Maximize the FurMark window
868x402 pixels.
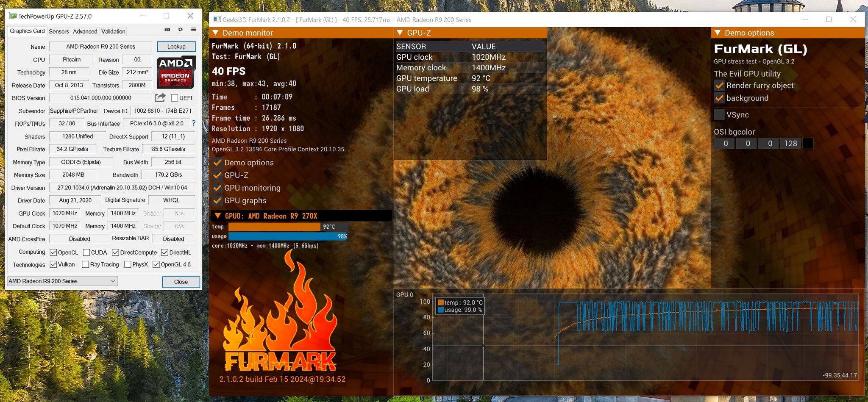(x=829, y=19)
